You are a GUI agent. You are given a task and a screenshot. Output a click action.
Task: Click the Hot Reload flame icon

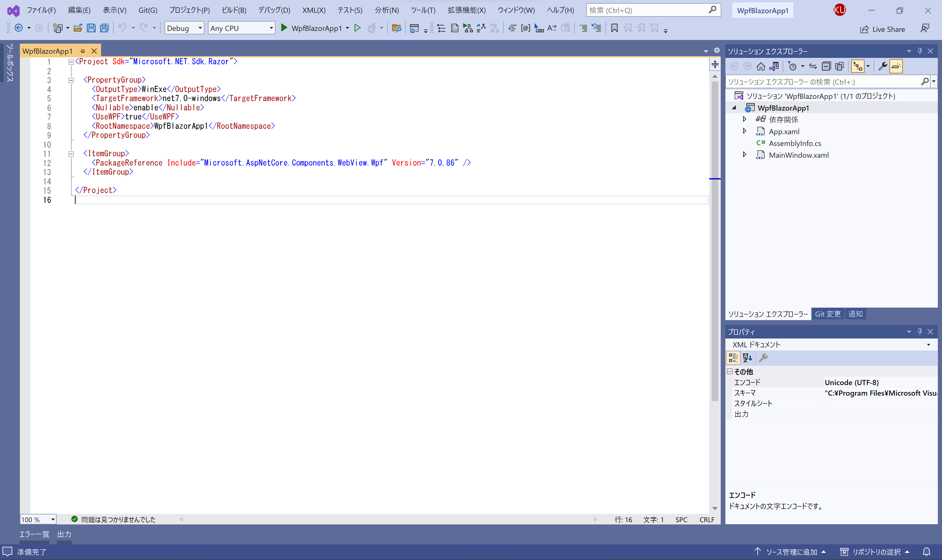pos(372,28)
